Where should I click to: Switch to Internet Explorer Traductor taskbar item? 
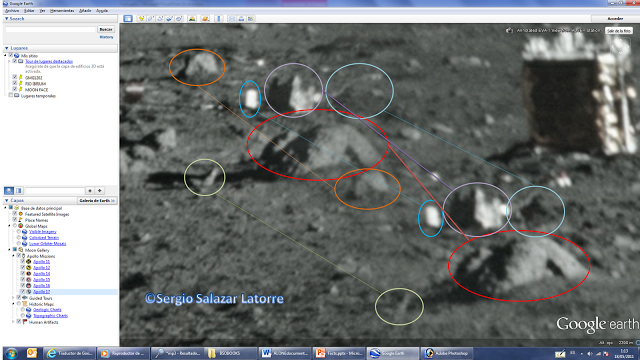pyautogui.click(x=70, y=353)
